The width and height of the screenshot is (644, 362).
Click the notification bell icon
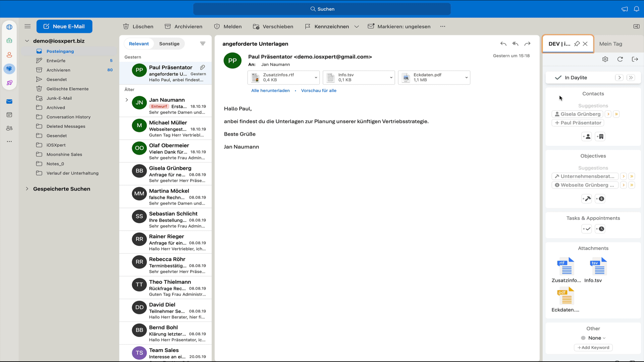636,9
